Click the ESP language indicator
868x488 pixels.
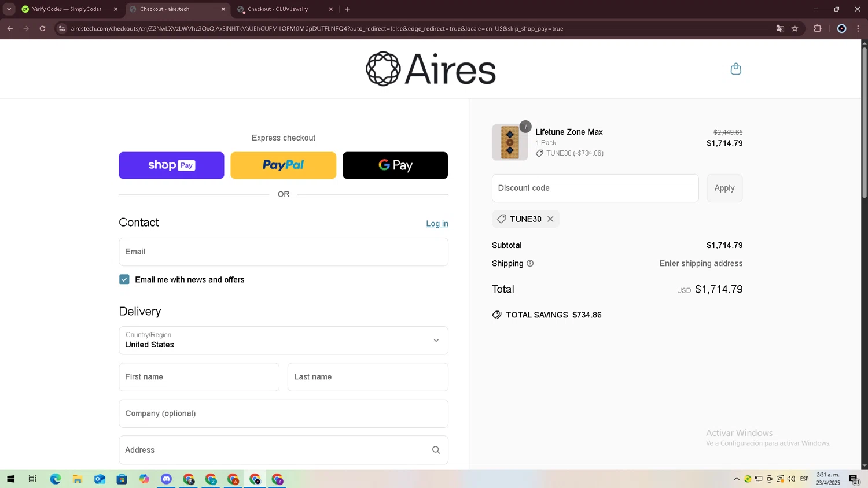[804, 479]
